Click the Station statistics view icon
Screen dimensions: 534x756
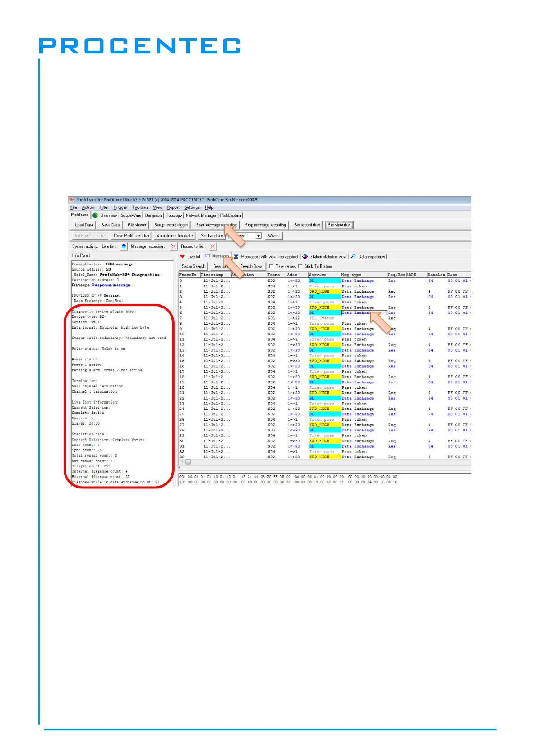pyautogui.click(x=305, y=256)
